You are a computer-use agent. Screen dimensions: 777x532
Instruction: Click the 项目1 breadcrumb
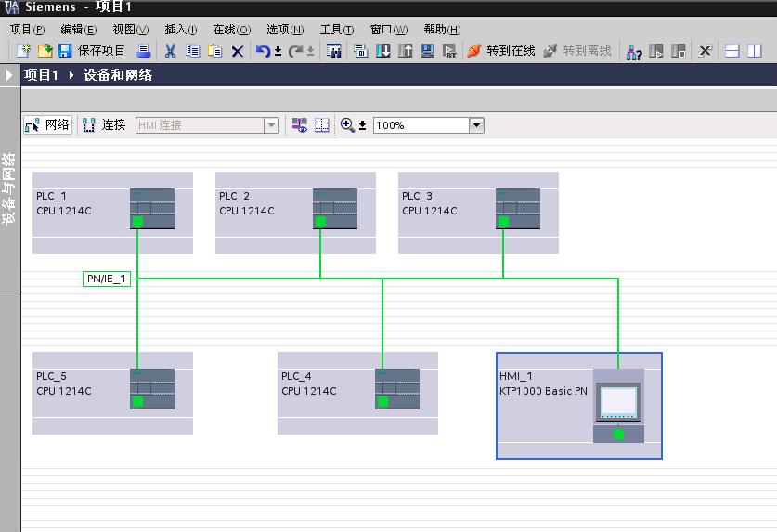41,75
